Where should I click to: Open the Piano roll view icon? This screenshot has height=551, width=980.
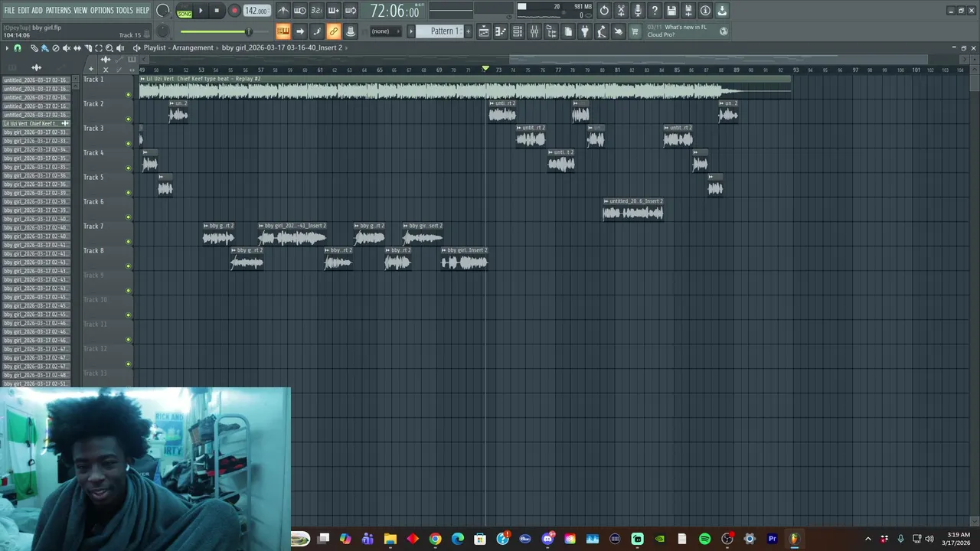[501, 31]
